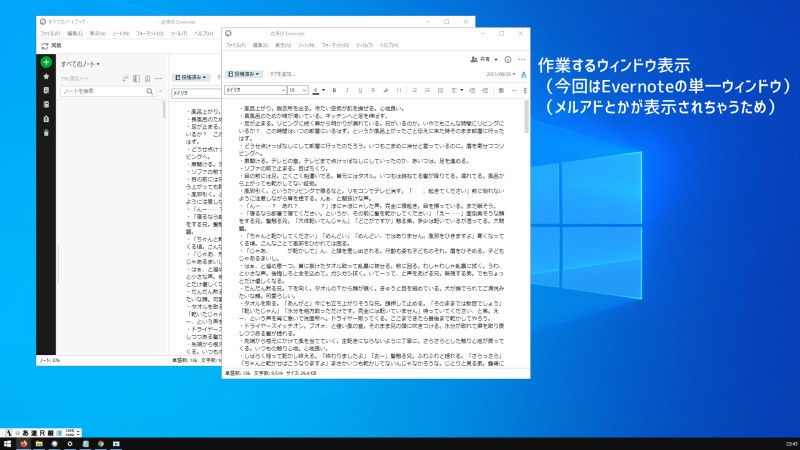Insert a horizontal rule
This screenshot has width=800, height=450.
coord(514,90)
